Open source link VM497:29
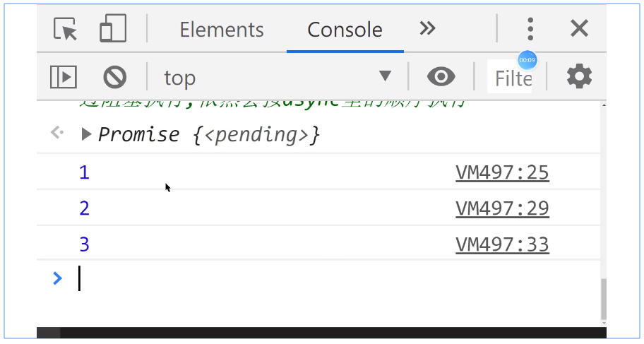Screen dimensions: 644x344 (502, 209)
